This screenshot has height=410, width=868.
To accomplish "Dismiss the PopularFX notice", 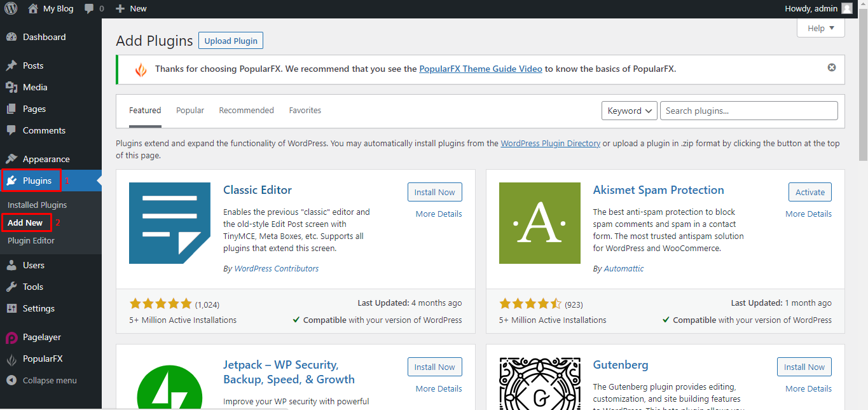I will pos(832,67).
